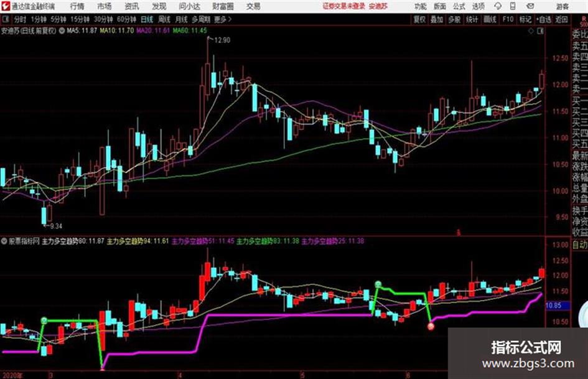The image size is (588, 379).
Task: Expand sub-chart indicator dropdown beside 股票指标网
Action: click(x=4, y=241)
